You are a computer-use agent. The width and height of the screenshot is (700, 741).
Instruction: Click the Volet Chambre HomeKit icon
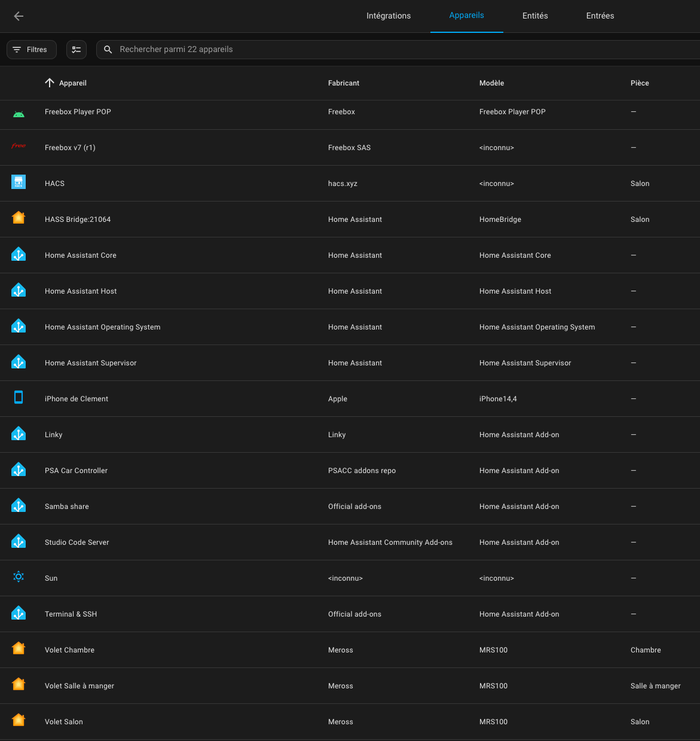(19, 648)
